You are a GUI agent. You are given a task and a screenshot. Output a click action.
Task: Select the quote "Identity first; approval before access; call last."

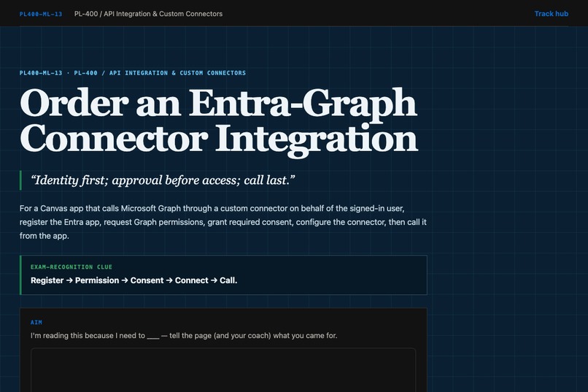click(x=163, y=180)
